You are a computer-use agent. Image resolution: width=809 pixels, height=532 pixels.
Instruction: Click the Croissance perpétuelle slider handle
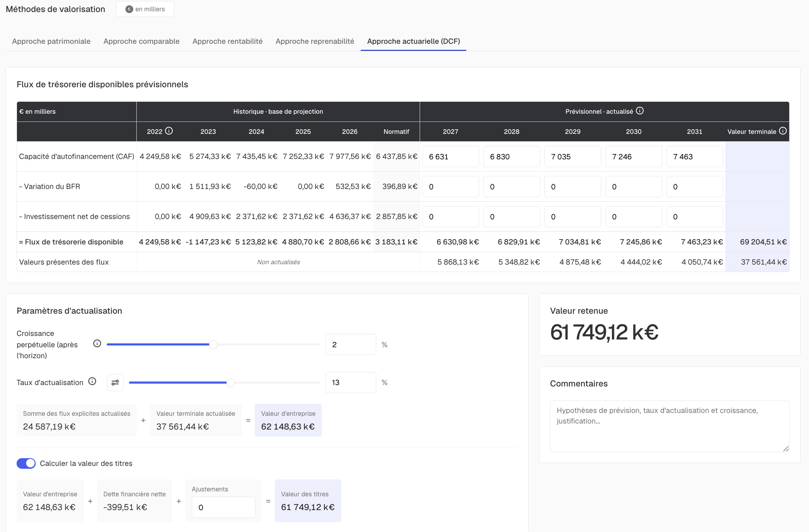(213, 344)
